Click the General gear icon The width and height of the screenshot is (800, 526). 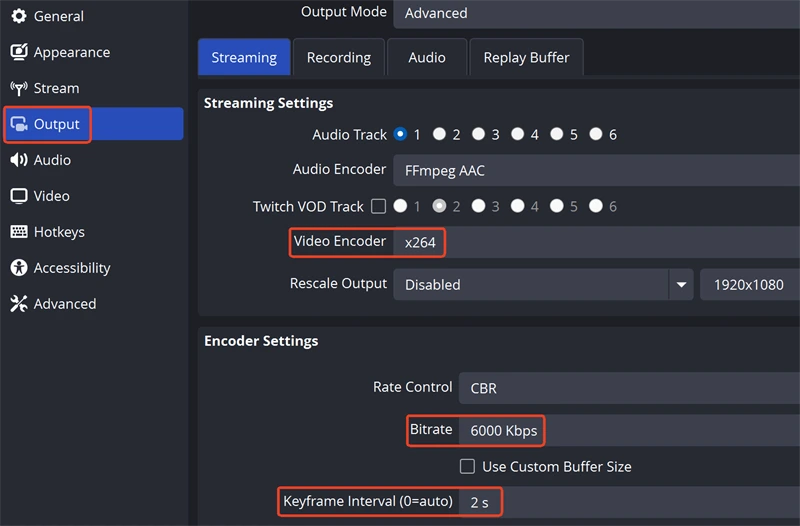click(x=19, y=16)
